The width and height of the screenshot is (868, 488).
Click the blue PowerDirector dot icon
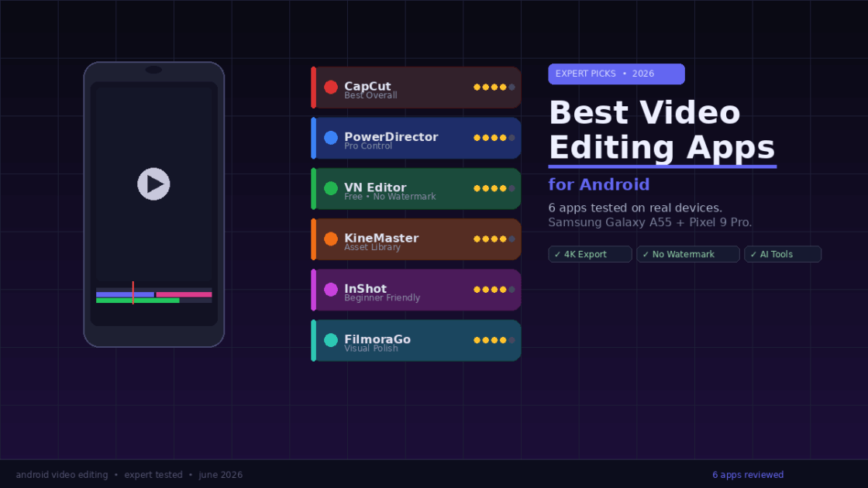coord(330,138)
